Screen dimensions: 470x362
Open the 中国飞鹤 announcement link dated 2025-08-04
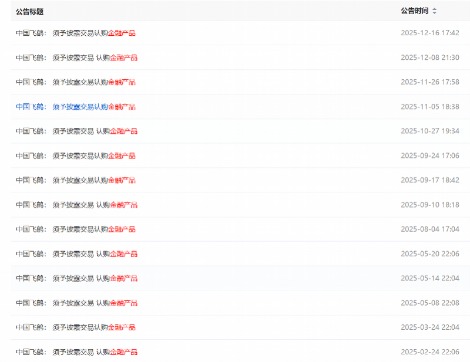tap(76, 229)
